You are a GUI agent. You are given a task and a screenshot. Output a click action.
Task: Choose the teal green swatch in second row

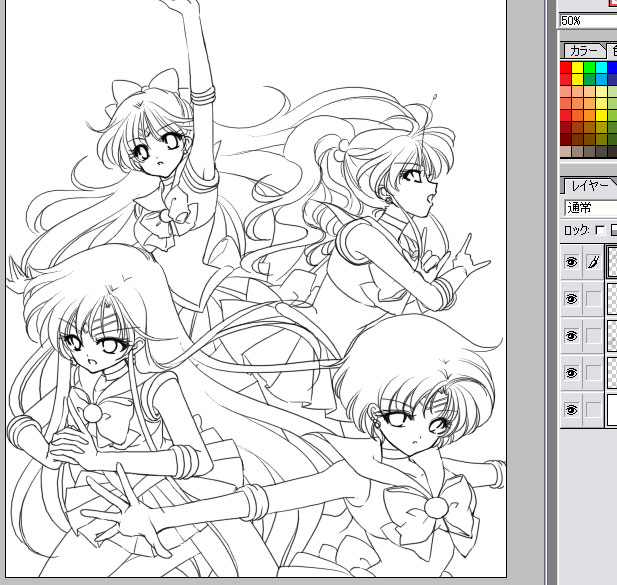589,79
